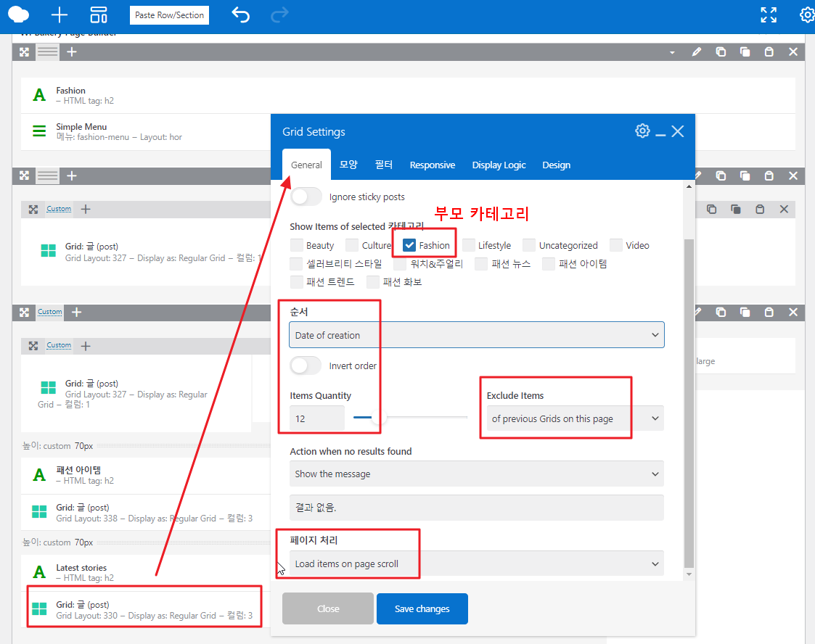Check the 패션 뉴스 category checkbox
Viewport: 815px width, 644px height.
[x=482, y=264]
